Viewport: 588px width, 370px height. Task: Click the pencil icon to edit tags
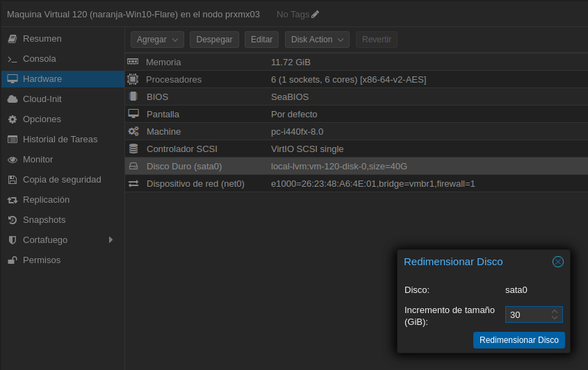(x=315, y=14)
